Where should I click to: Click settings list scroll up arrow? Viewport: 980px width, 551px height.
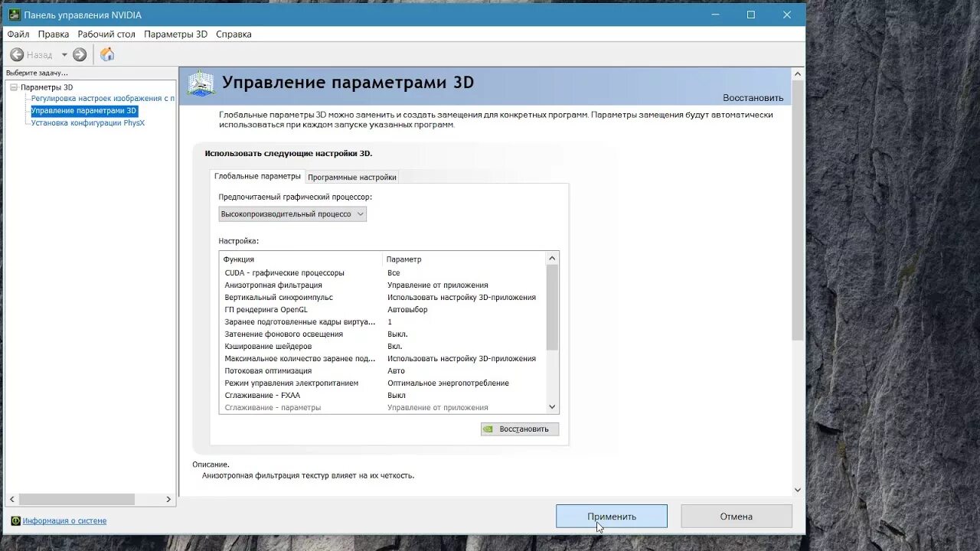pyautogui.click(x=553, y=259)
